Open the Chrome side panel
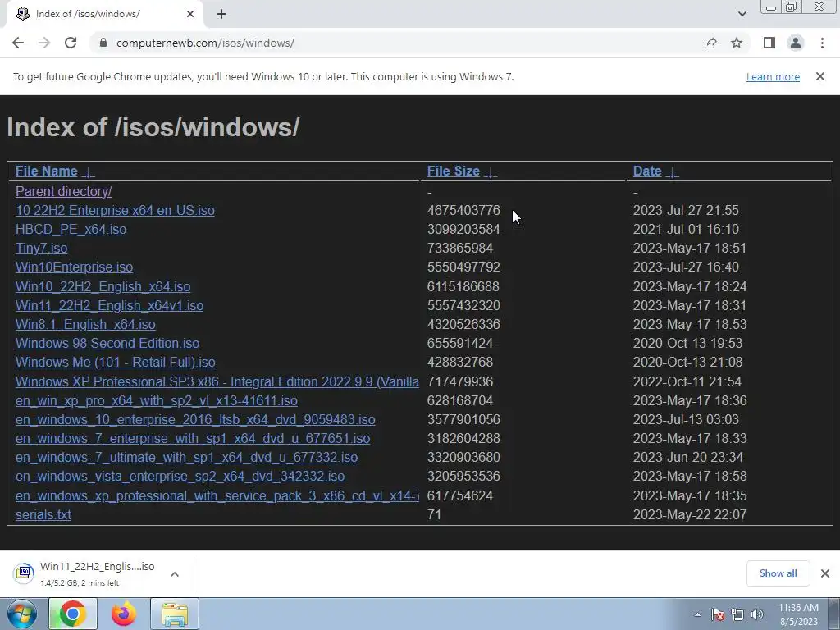The height and width of the screenshot is (630, 840). 769,43
